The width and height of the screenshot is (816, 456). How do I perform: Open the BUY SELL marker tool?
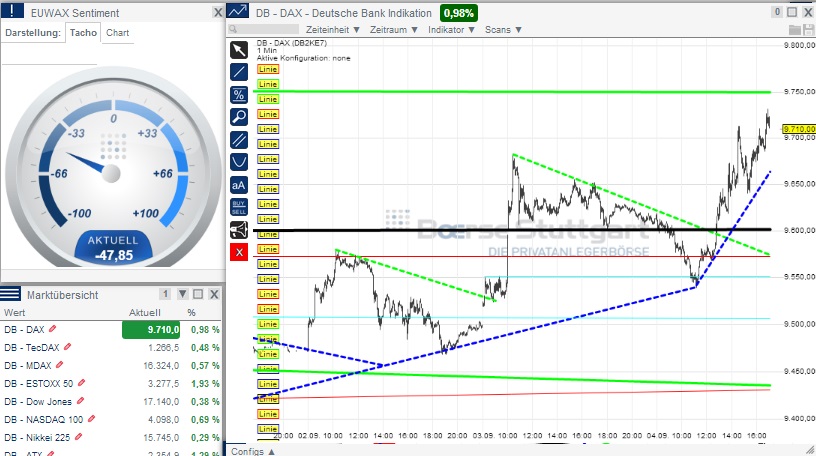(239, 207)
